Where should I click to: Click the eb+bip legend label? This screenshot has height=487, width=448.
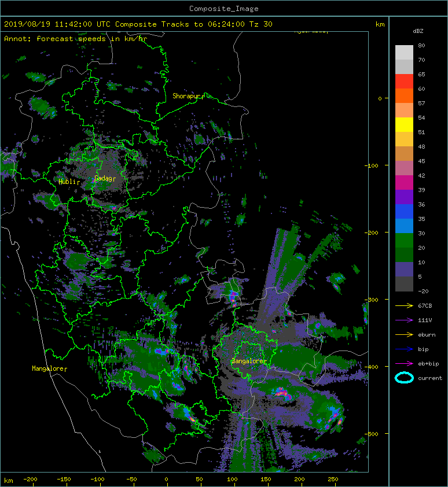[428, 364]
